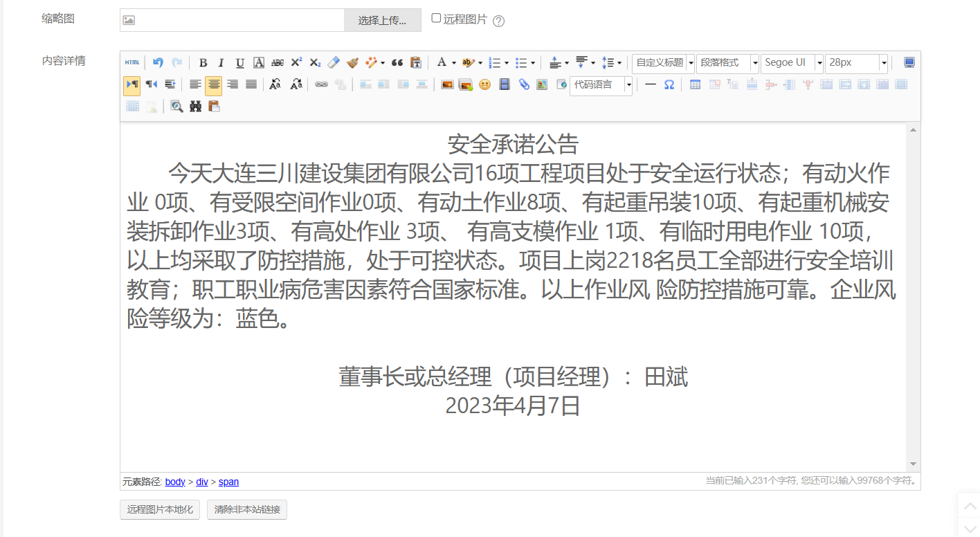Viewport: 980px width, 537px height.
Task: Open the background highlight color arrow
Action: click(480, 63)
